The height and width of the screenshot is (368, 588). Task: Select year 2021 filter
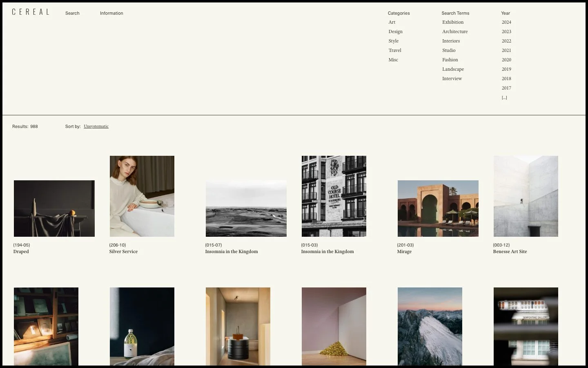point(506,50)
